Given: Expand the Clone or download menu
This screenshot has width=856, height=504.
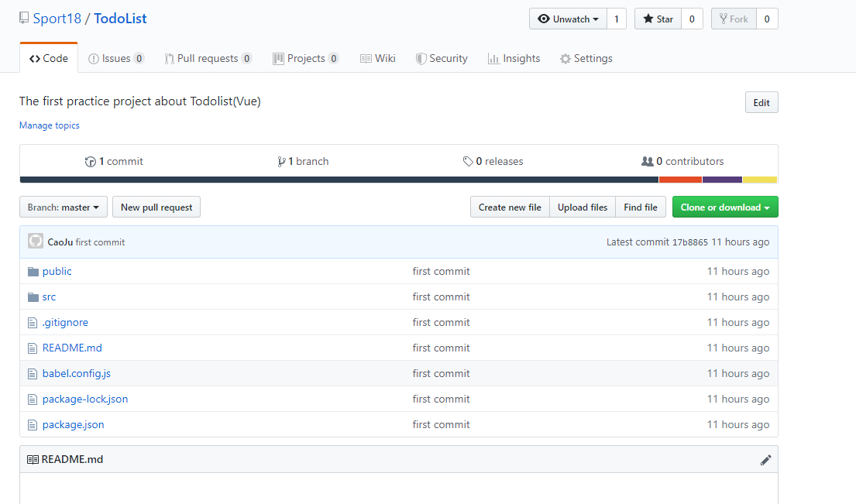Looking at the screenshot, I should click(725, 207).
